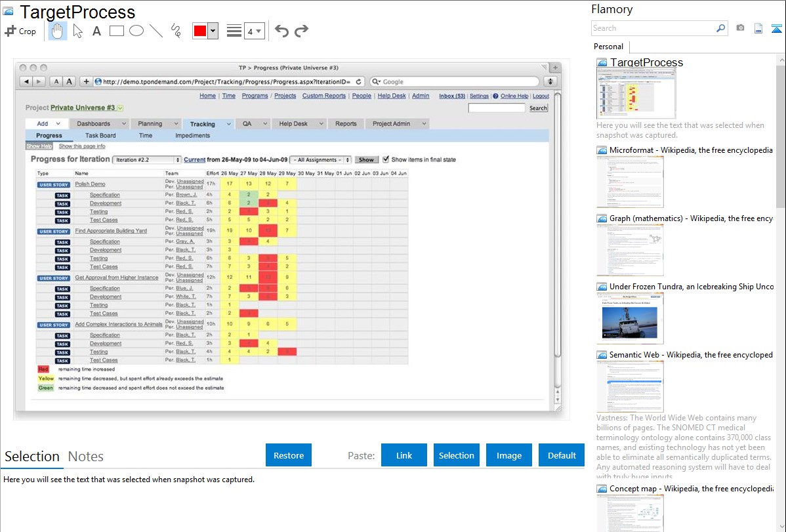The image size is (786, 532).
Task: Click the browser Google search box
Action: [x=455, y=82]
